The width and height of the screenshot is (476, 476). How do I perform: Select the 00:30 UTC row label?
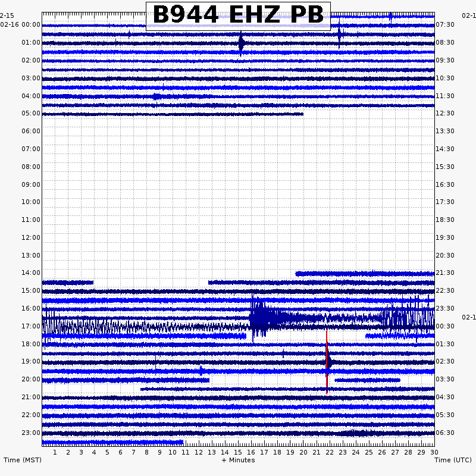pos(445,326)
